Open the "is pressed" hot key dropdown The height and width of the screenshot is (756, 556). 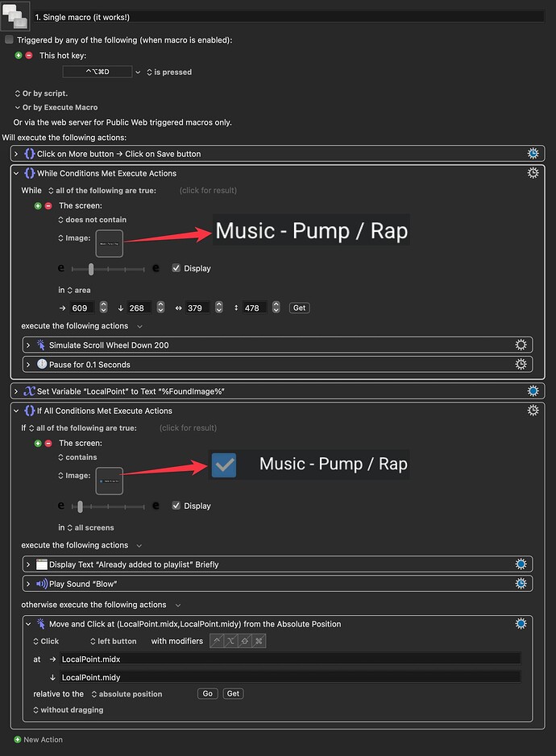(x=169, y=72)
